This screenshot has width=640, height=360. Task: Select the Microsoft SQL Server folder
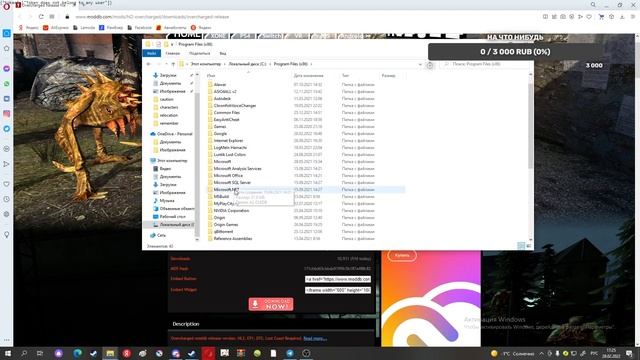(x=232, y=182)
